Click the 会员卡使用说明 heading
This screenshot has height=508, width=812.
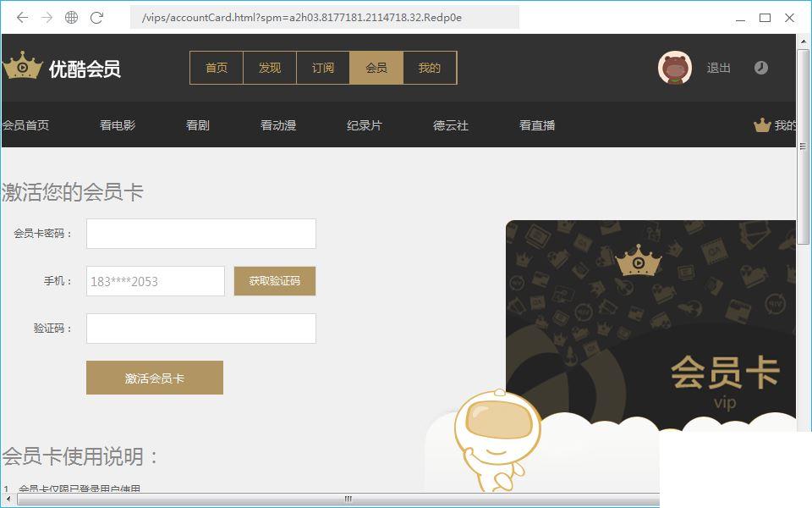pos(80,456)
